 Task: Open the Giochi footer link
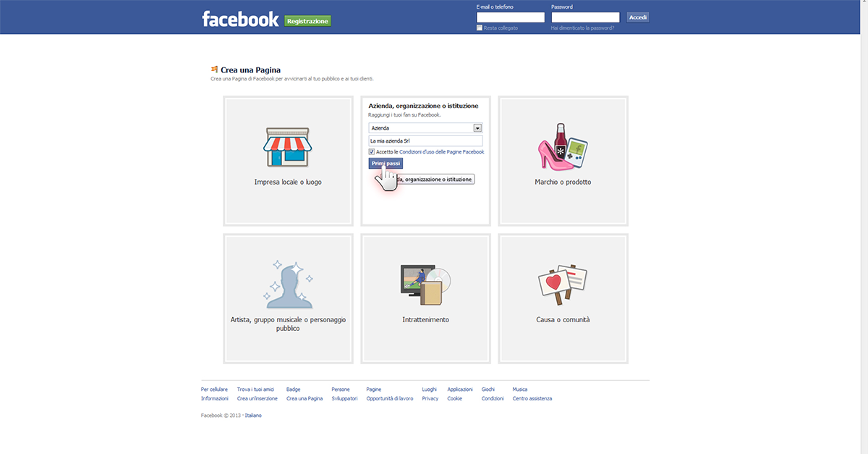(488, 390)
